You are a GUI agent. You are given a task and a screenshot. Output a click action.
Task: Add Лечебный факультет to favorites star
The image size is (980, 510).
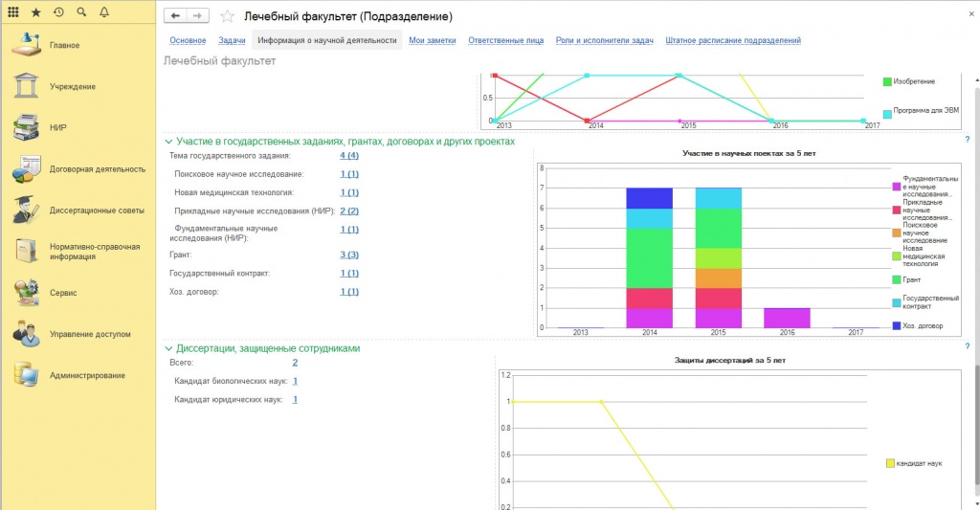228,16
